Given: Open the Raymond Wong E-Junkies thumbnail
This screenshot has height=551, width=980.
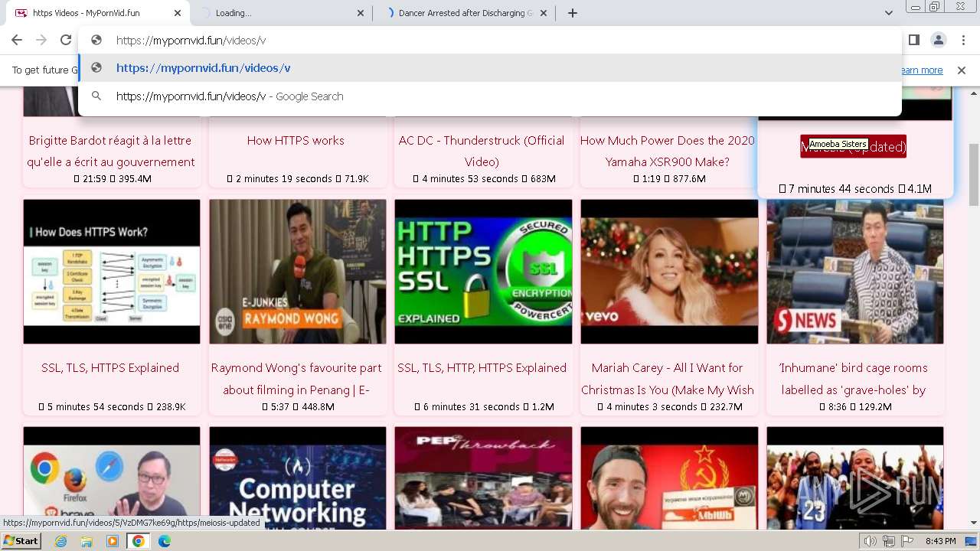Looking at the screenshot, I should pyautogui.click(x=298, y=272).
